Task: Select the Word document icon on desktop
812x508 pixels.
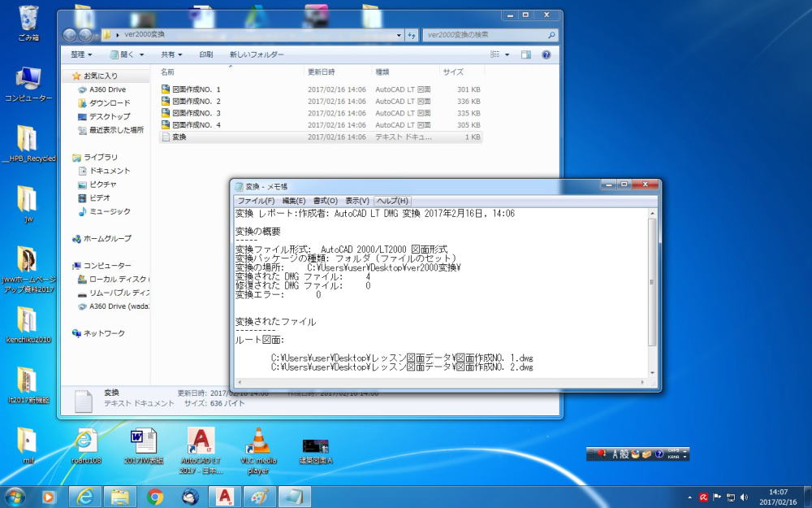Action: tap(144, 445)
